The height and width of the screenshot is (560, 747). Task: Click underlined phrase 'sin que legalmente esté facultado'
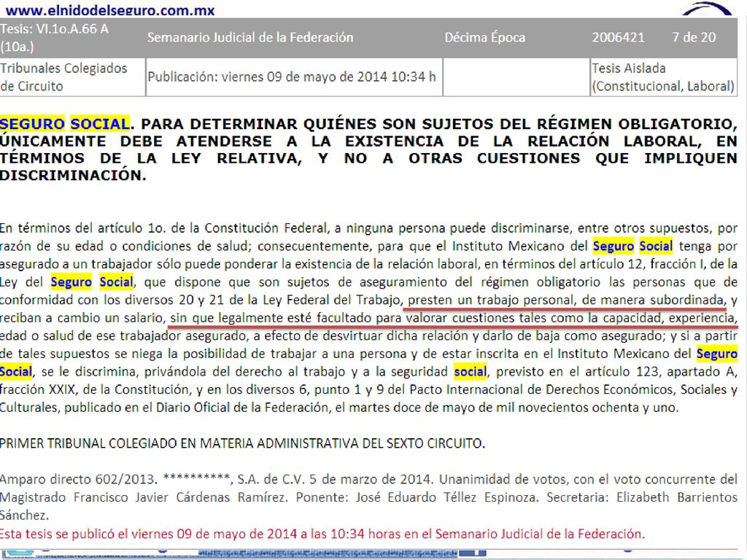click(271, 318)
